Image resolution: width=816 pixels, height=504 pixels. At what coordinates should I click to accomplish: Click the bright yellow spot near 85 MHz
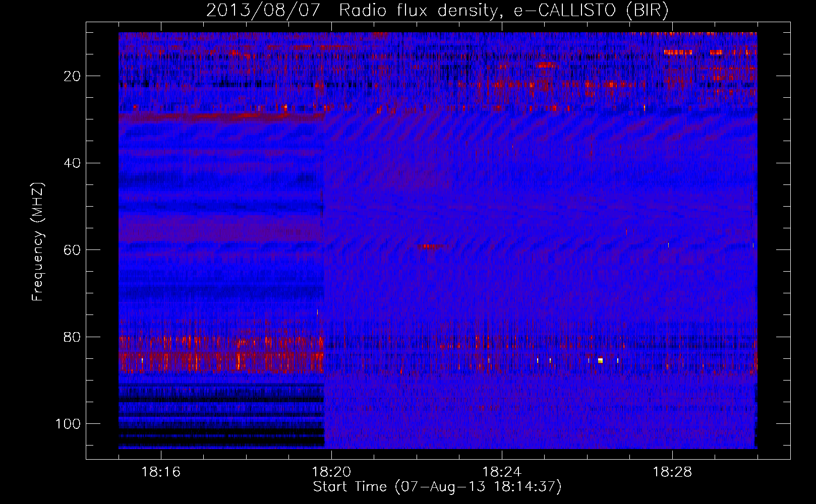pyautogui.click(x=600, y=360)
